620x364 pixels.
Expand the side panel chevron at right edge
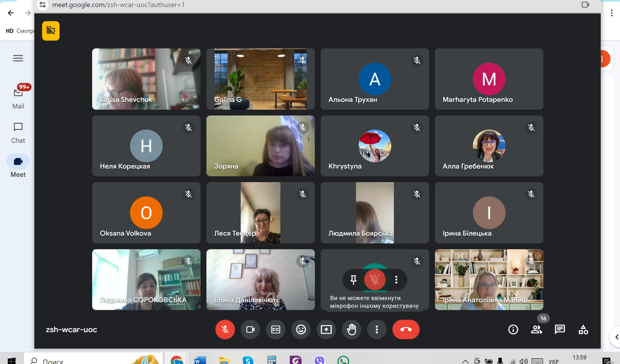(616, 337)
